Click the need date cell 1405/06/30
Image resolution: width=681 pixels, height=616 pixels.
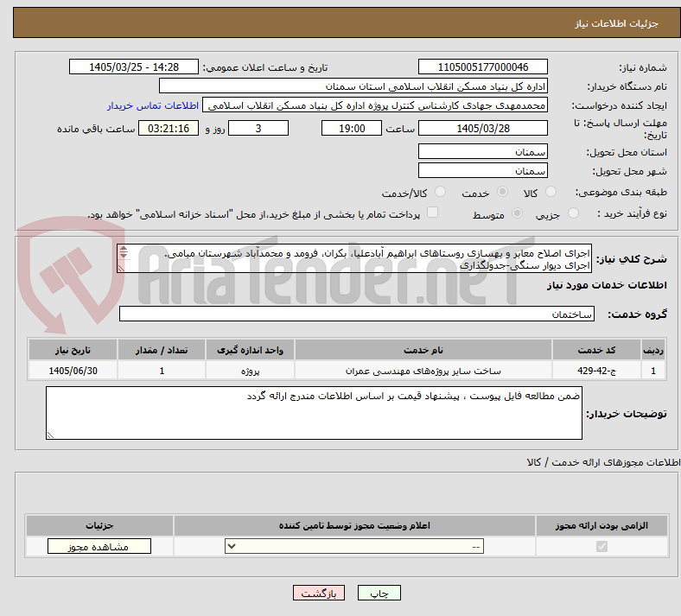click(73, 371)
